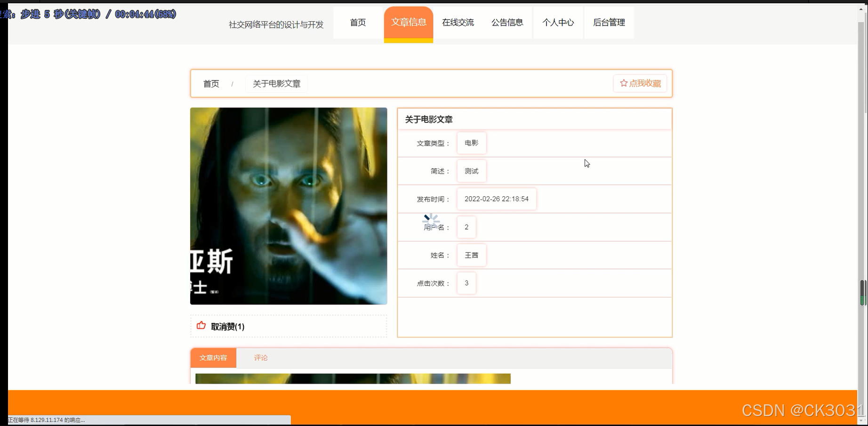Screen dimensions: 868x426
Task: Click the browser status text 正在等待 8.129.11.174
Action: pyautogui.click(x=46, y=420)
